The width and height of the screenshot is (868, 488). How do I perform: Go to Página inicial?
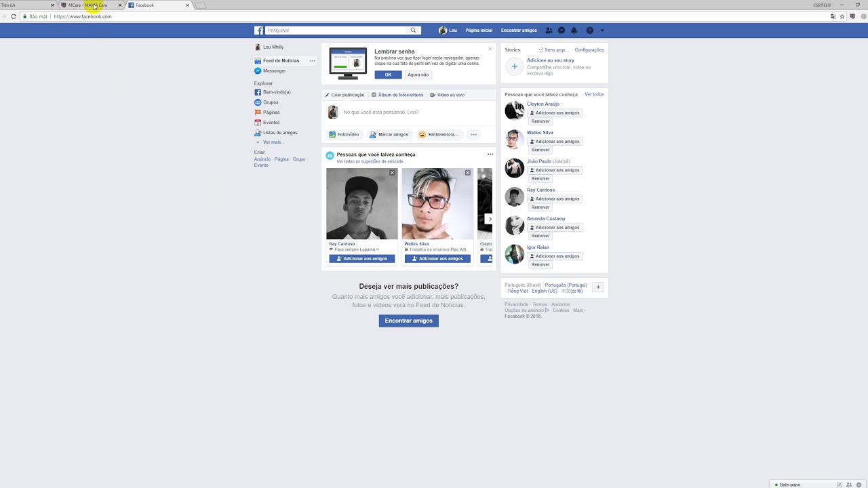point(479,30)
